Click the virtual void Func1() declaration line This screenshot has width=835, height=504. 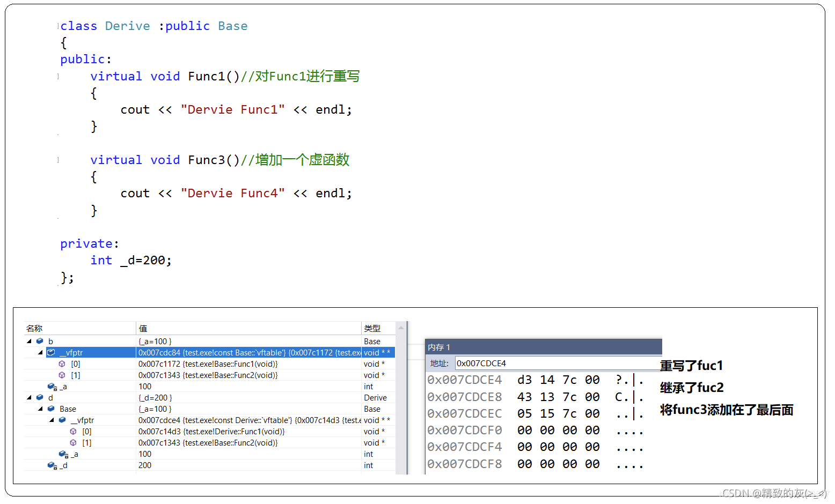point(225,76)
